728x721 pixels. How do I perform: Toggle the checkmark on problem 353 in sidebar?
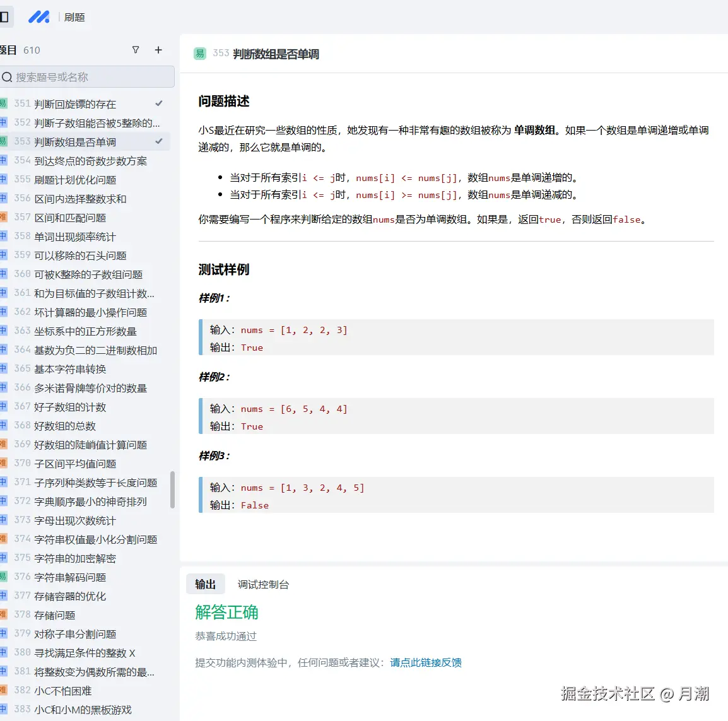pyautogui.click(x=159, y=141)
